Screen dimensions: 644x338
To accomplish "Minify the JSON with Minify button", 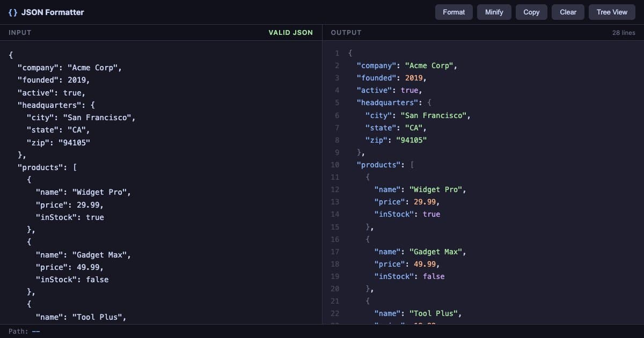I will 494,12.
